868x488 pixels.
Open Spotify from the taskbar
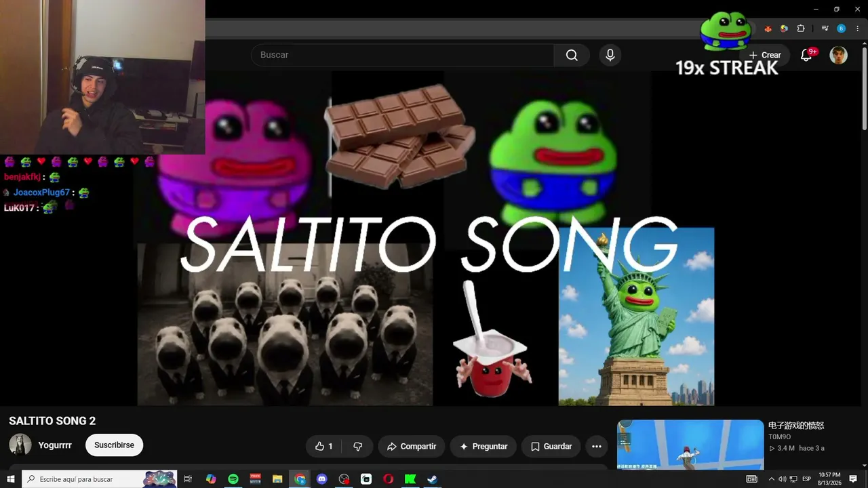[x=233, y=479]
